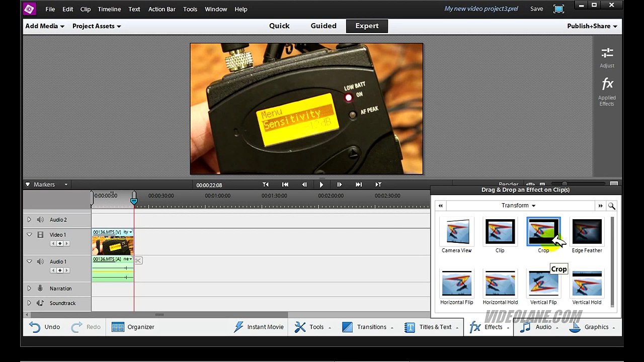The height and width of the screenshot is (362, 644).
Task: Open the Publish+Share dropdown
Action: point(592,26)
